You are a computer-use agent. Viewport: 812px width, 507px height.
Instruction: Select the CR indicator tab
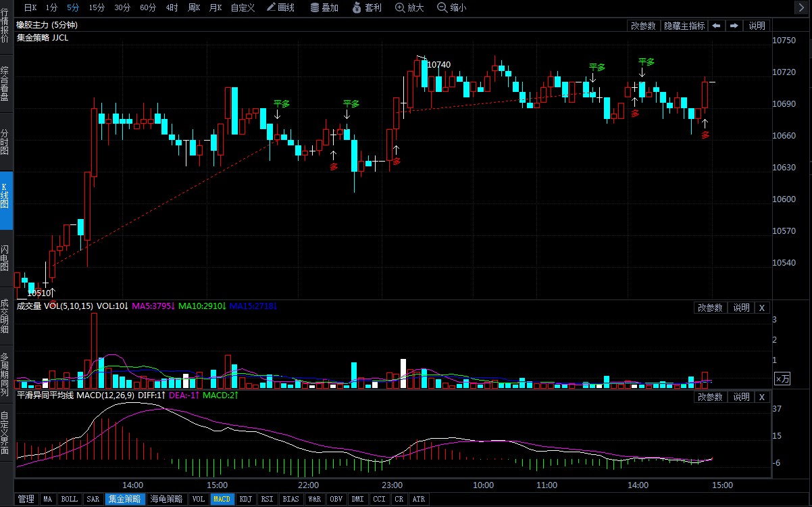399,500
